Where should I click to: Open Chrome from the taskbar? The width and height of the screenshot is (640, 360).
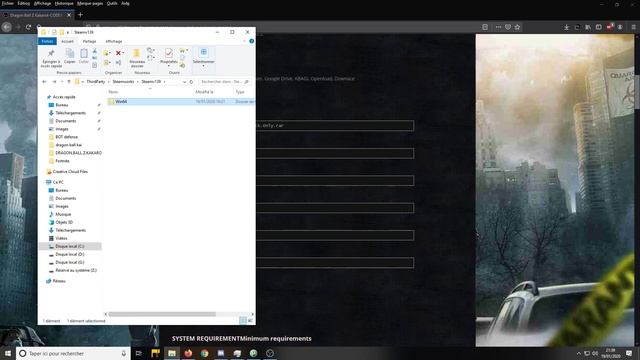coord(204,353)
